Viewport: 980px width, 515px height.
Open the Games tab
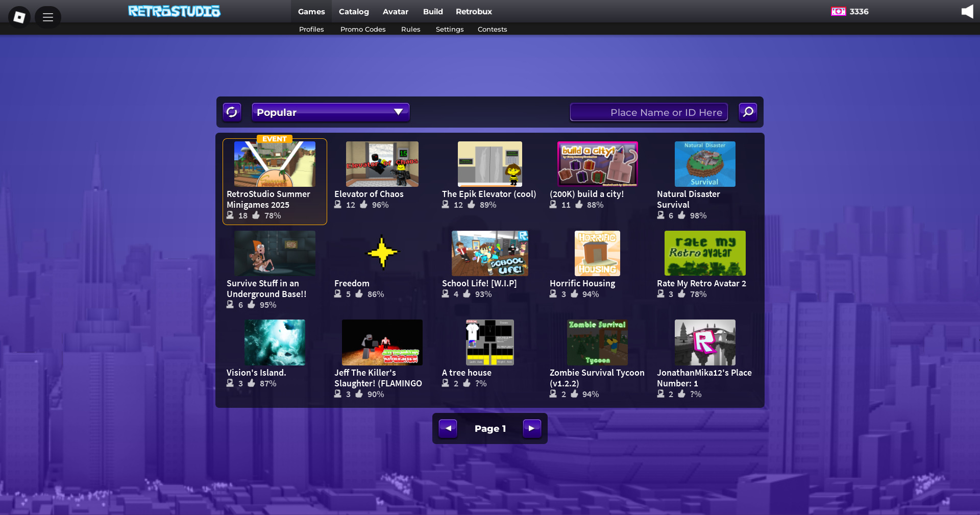(x=311, y=11)
